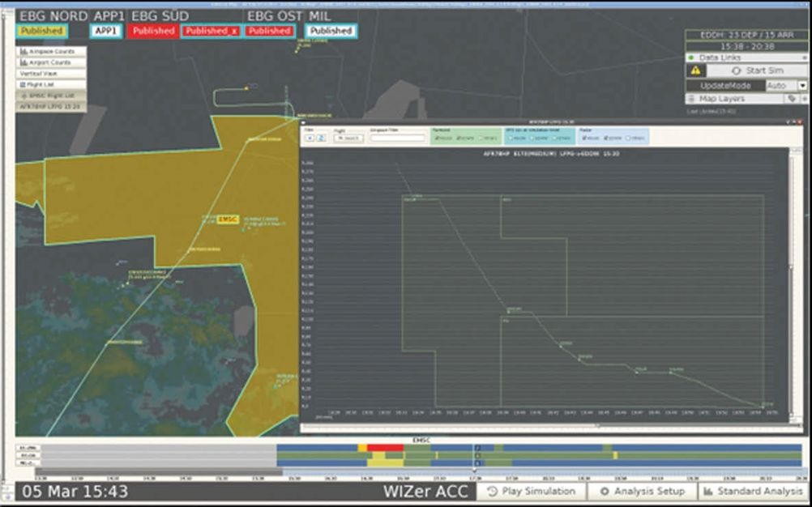Click the Analysis Setup gear icon
The width and height of the screenshot is (812, 507).
point(605,491)
